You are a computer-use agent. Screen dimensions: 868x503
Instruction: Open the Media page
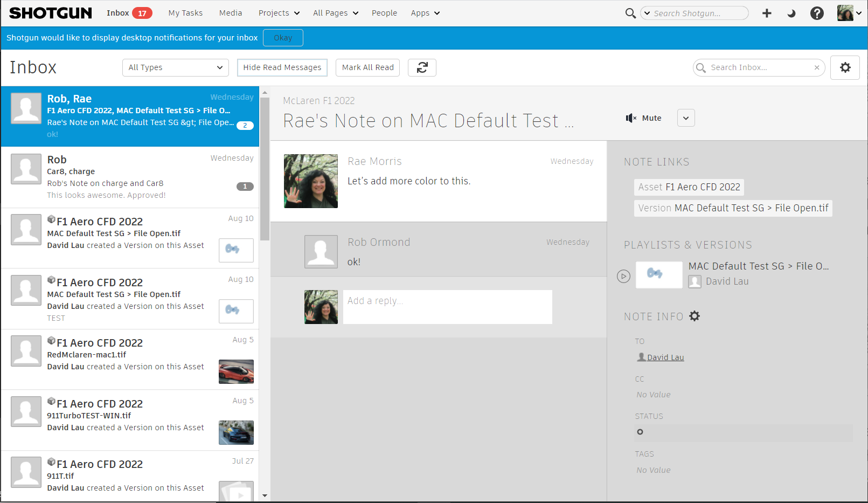(231, 13)
